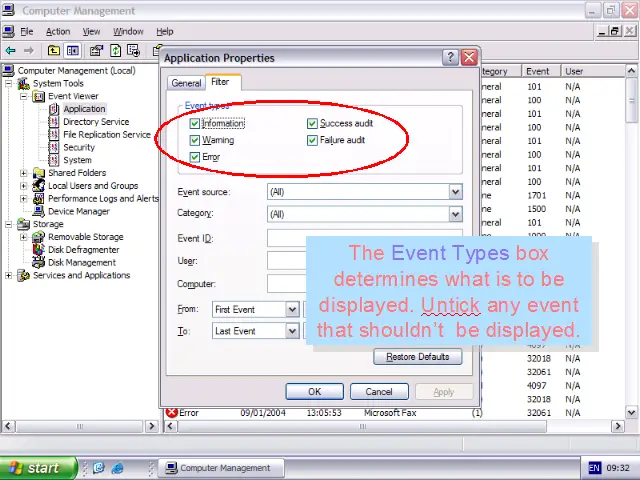Open the From First Event dropdown
This screenshot has width=640, height=480.
click(x=292, y=309)
